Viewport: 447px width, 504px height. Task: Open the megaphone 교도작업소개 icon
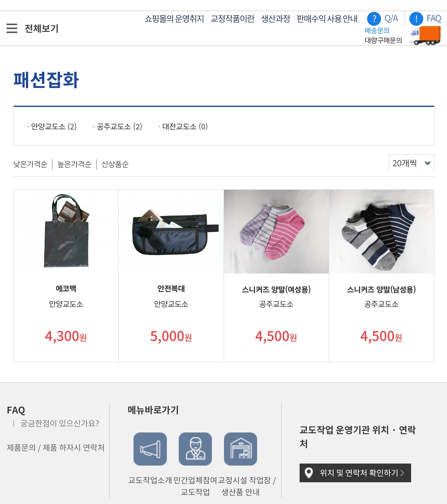pyautogui.click(x=150, y=449)
